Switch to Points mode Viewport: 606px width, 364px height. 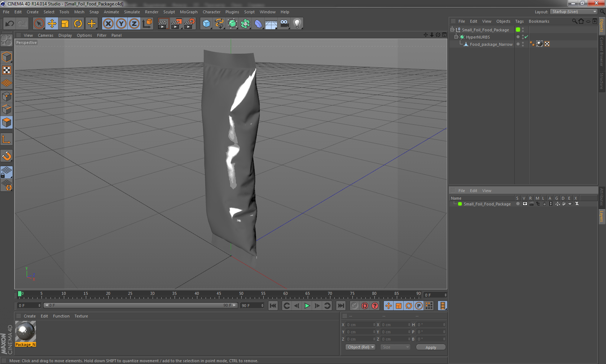pos(6,97)
